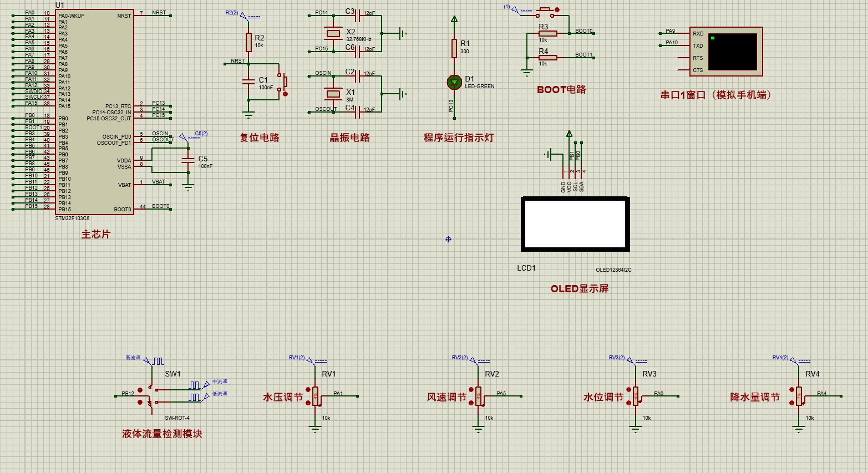Select the D1 LED-GREEN diode
The image size is (868, 473).
(454, 83)
